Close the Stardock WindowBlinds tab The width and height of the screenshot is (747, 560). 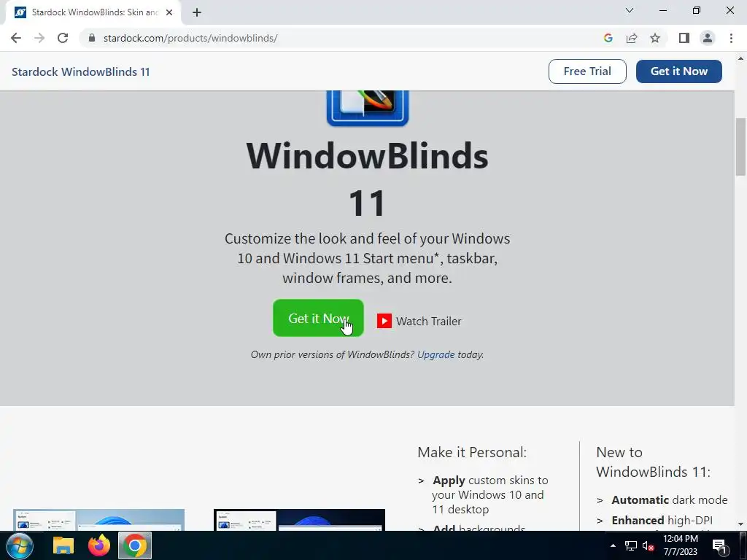pos(169,13)
